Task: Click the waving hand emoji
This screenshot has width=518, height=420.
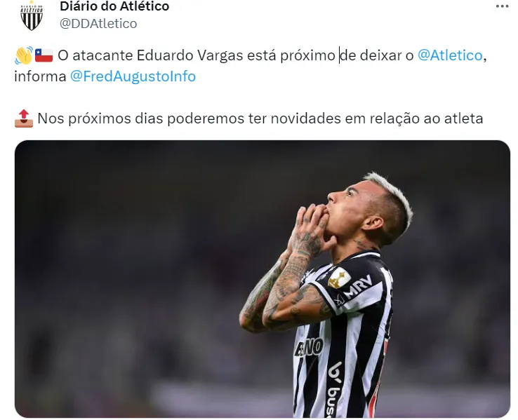Action: point(24,55)
